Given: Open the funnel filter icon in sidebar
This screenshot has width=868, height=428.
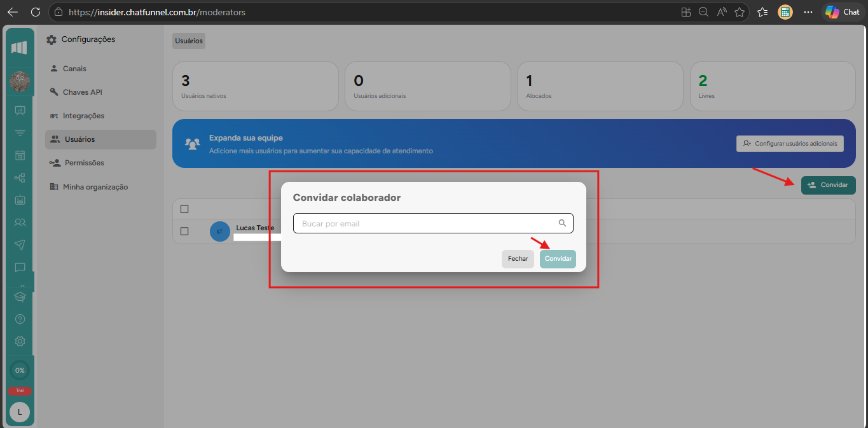Looking at the screenshot, I should [20, 133].
